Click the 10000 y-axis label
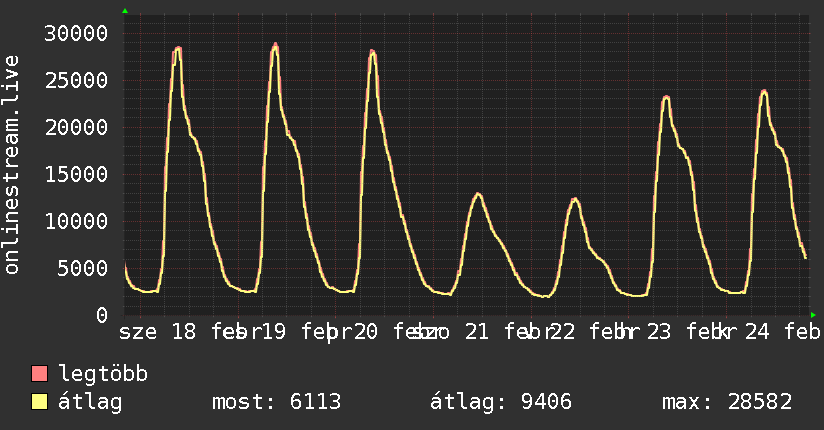 76,221
